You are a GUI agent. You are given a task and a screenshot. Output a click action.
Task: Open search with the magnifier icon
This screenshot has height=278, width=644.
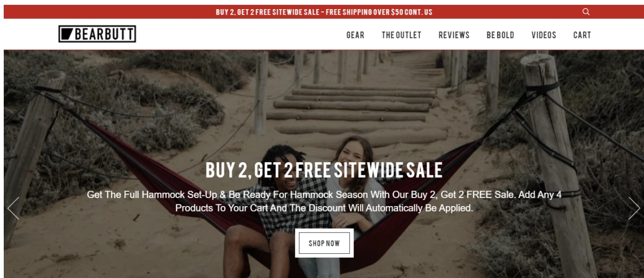(x=586, y=12)
